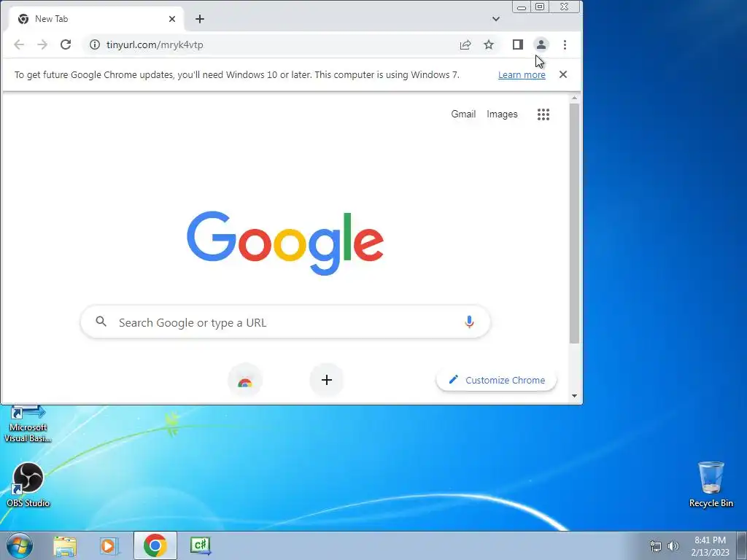
Task: Start voice search with the microphone
Action: tap(469, 322)
